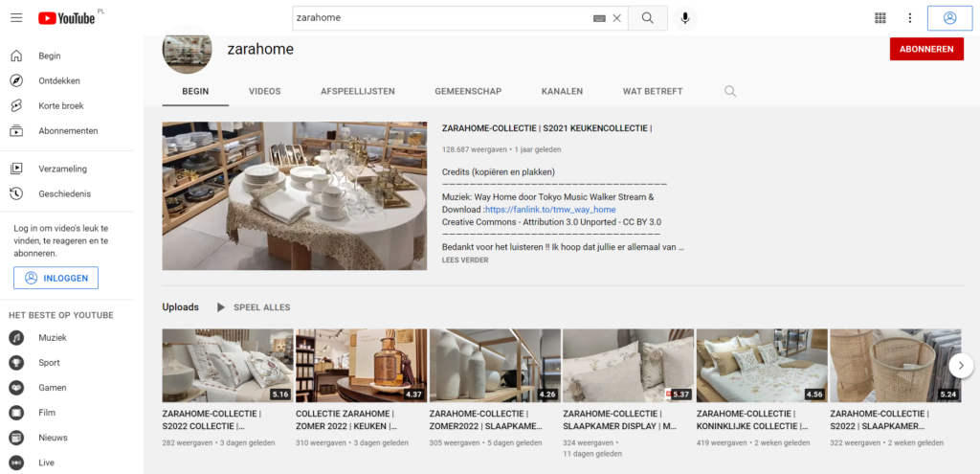Open title COLLECTIE ZARAHOME ZOMER 2022 KEUKEN
Image resolution: width=980 pixels, height=474 pixels.
tap(345, 420)
